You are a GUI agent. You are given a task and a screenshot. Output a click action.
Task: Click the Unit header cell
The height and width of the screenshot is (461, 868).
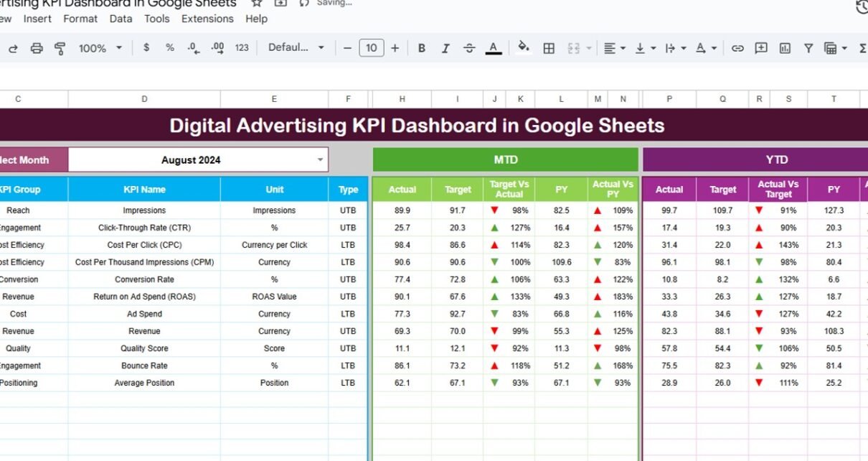pos(274,190)
